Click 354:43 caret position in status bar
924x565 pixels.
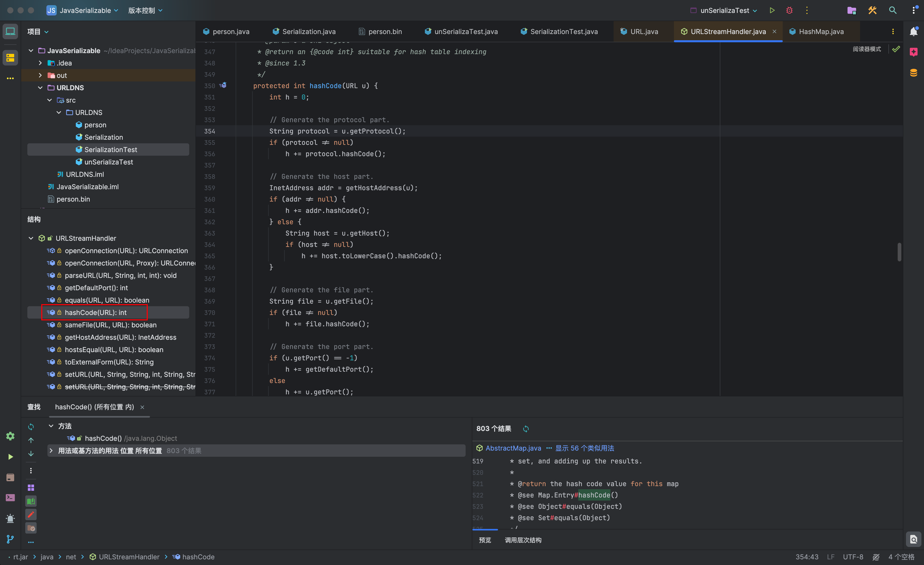(x=807, y=557)
